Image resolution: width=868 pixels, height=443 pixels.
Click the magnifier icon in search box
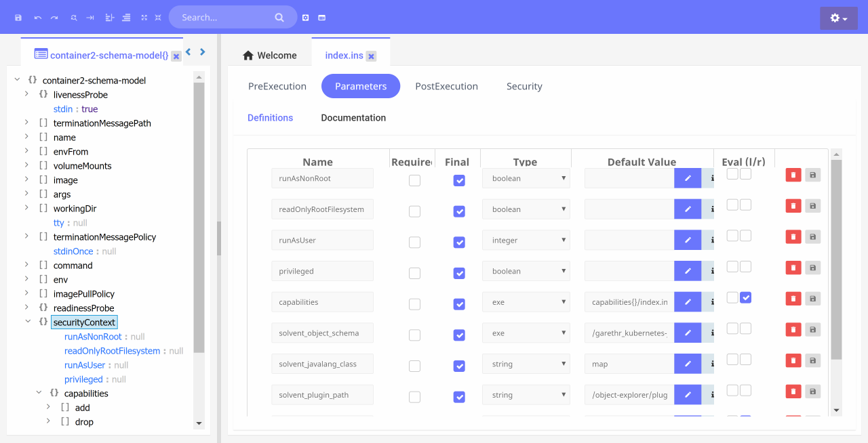coord(279,18)
